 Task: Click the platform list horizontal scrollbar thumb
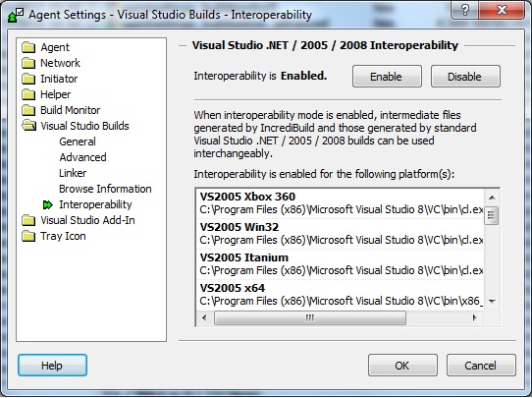(310, 317)
